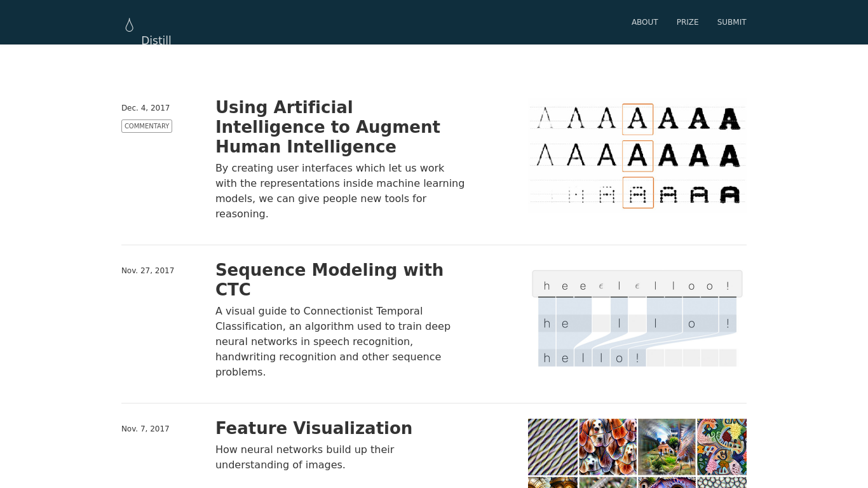Open 'Using Artificial Intelligence to Augment Human Intelligence' article
This screenshot has width=868, height=488.
[327, 127]
